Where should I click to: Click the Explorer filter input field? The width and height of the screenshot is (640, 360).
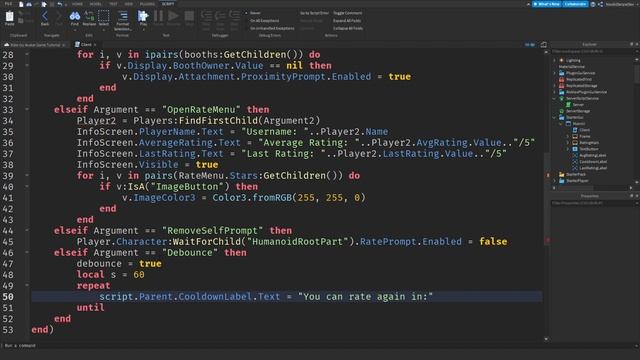591,51
